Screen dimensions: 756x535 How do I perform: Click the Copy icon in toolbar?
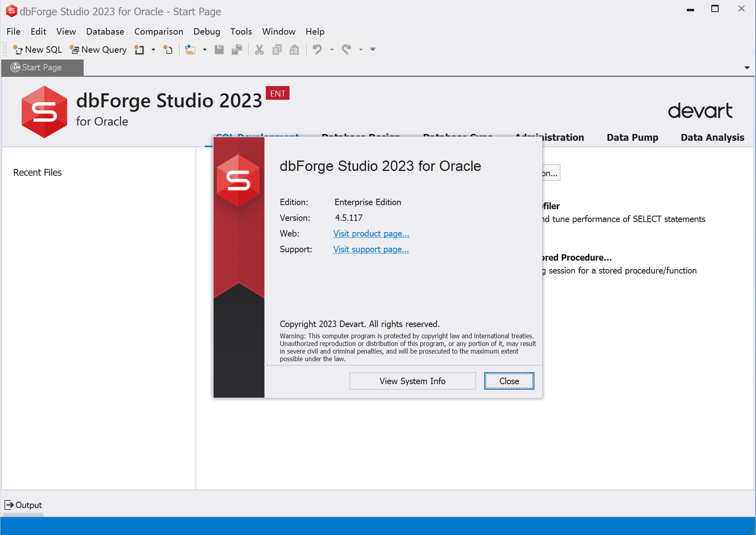277,49
